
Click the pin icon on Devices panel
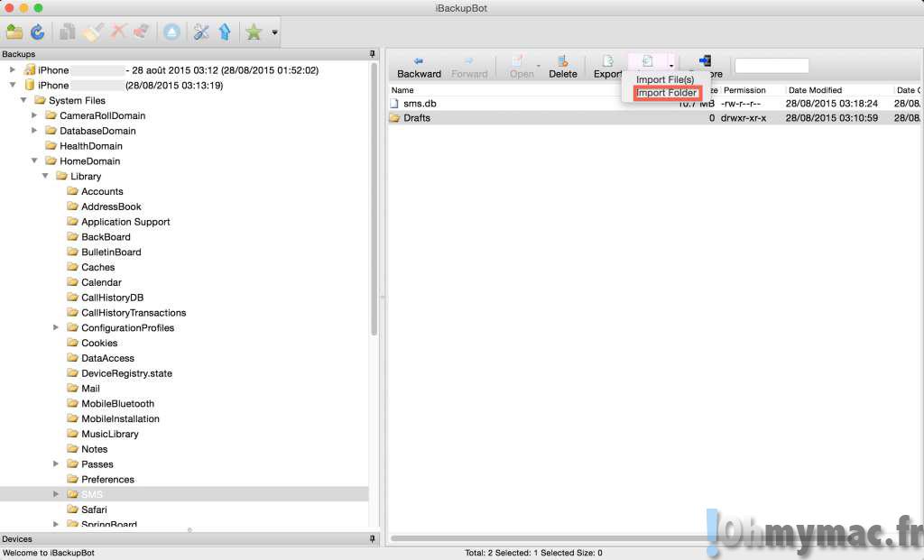(372, 538)
